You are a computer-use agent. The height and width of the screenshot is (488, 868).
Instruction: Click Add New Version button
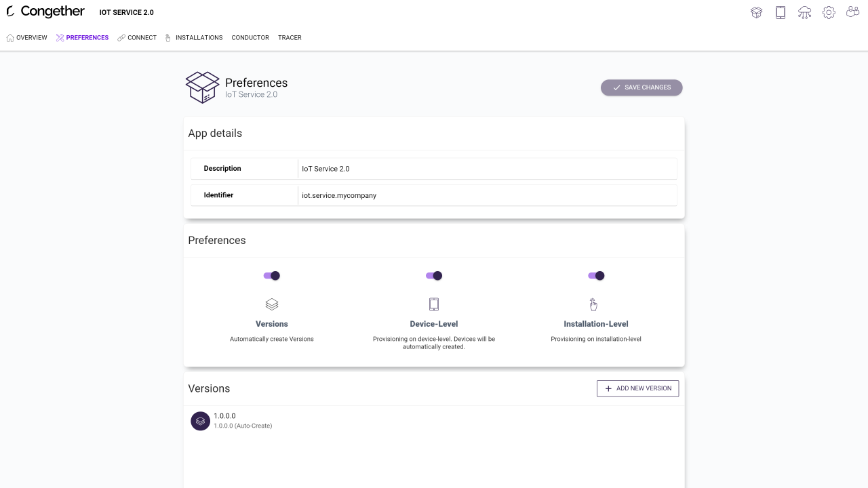637,388
